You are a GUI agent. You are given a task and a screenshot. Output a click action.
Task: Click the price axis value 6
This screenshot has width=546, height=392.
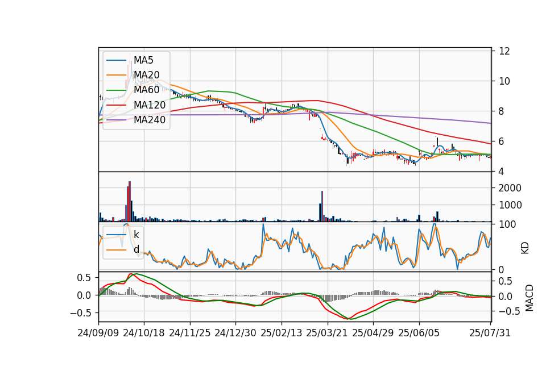[502, 141]
